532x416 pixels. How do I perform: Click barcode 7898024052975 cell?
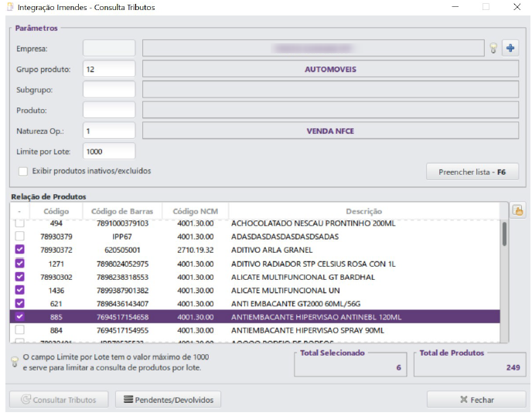click(x=122, y=264)
